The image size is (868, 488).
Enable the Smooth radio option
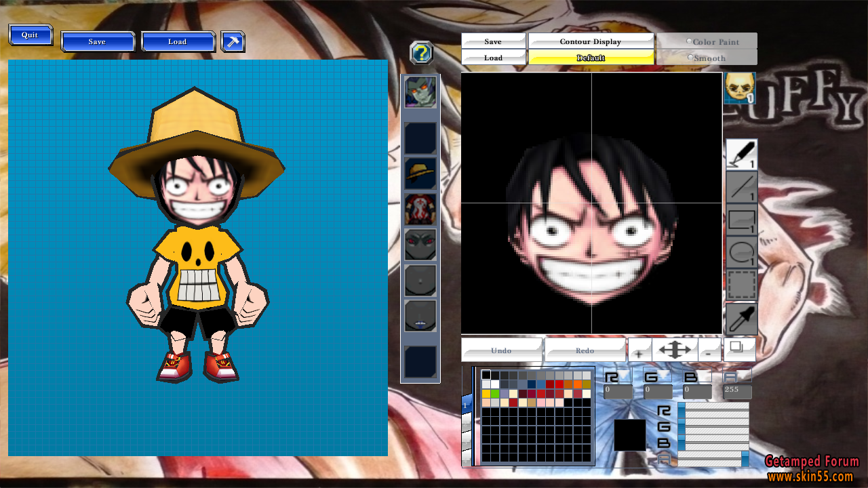[690, 58]
